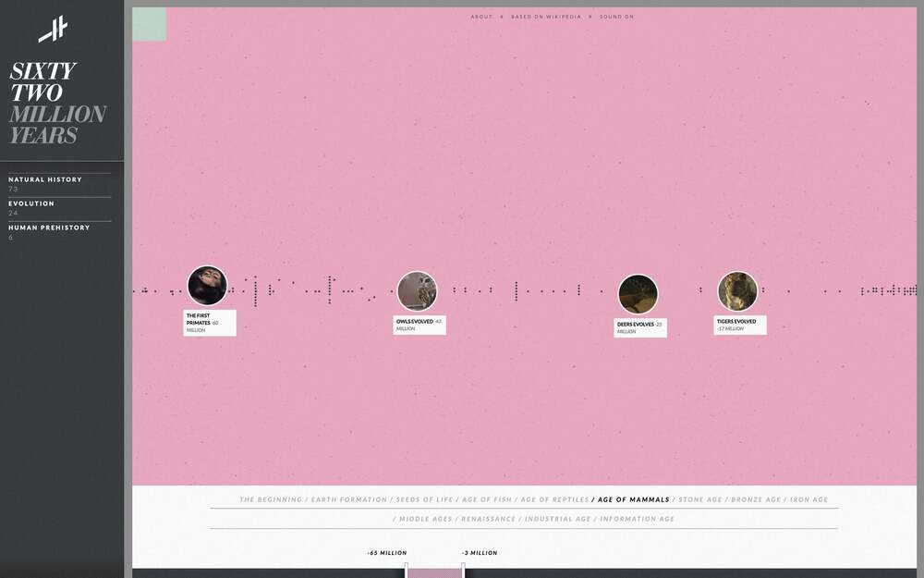Toggle the Sound On option

tap(616, 17)
